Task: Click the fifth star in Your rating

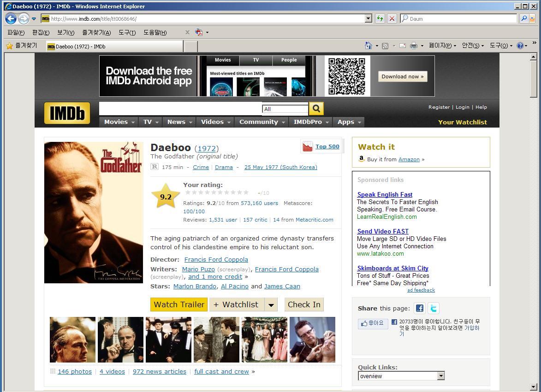Action: tap(214, 193)
